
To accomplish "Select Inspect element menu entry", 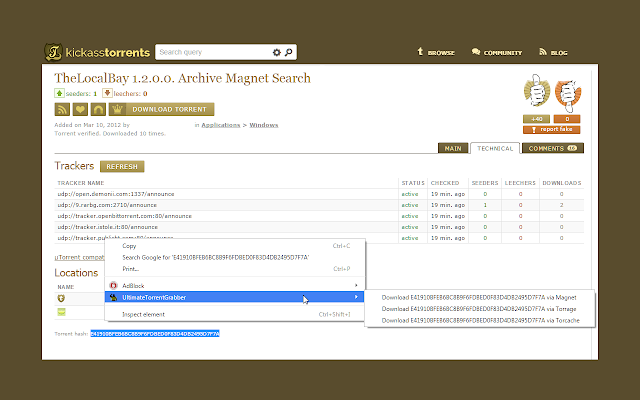I will (x=235, y=314).
